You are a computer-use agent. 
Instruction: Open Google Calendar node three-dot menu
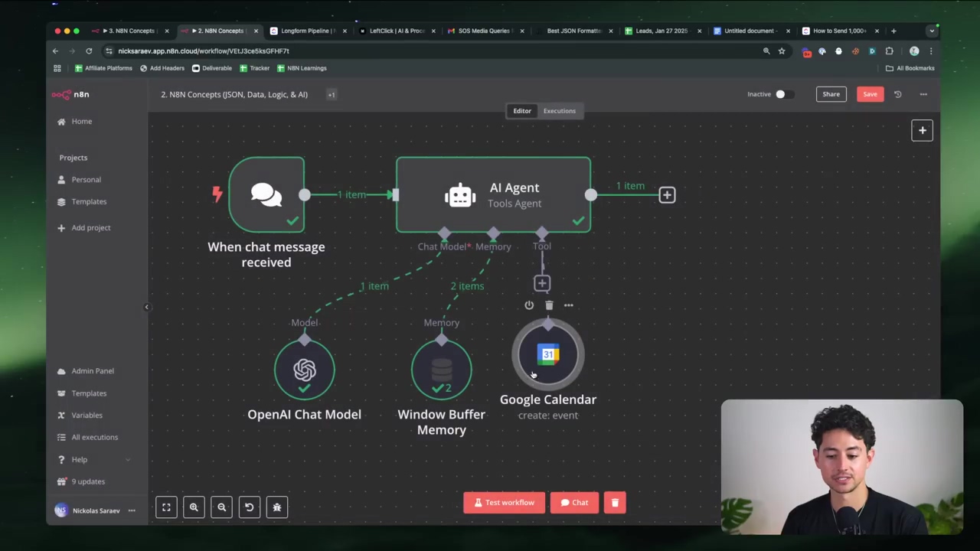coord(568,305)
